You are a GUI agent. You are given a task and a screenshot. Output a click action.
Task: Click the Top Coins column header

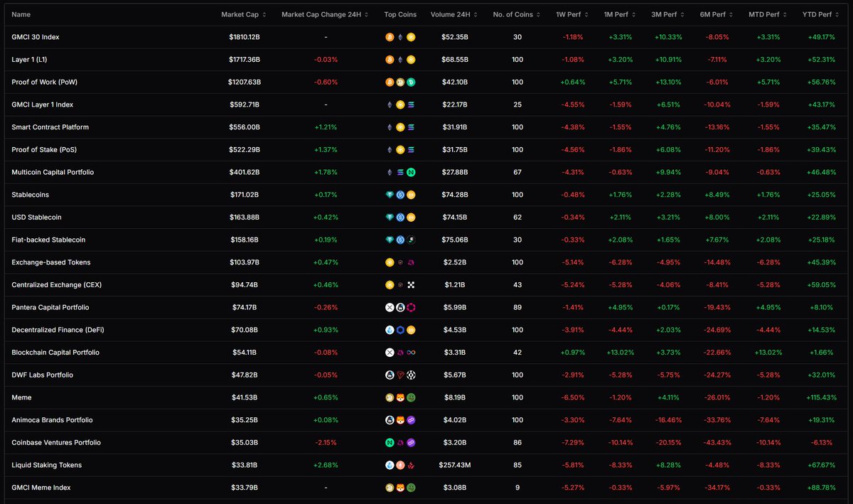click(x=399, y=14)
